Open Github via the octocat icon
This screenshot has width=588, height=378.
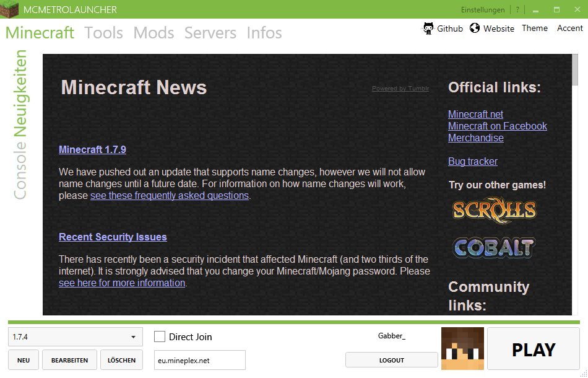coord(428,28)
